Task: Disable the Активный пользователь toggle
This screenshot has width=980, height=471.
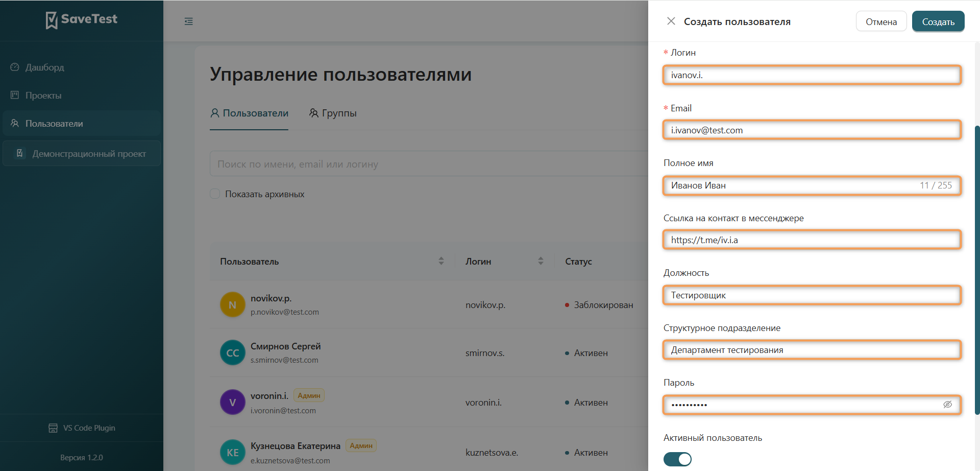Action: (x=677, y=459)
